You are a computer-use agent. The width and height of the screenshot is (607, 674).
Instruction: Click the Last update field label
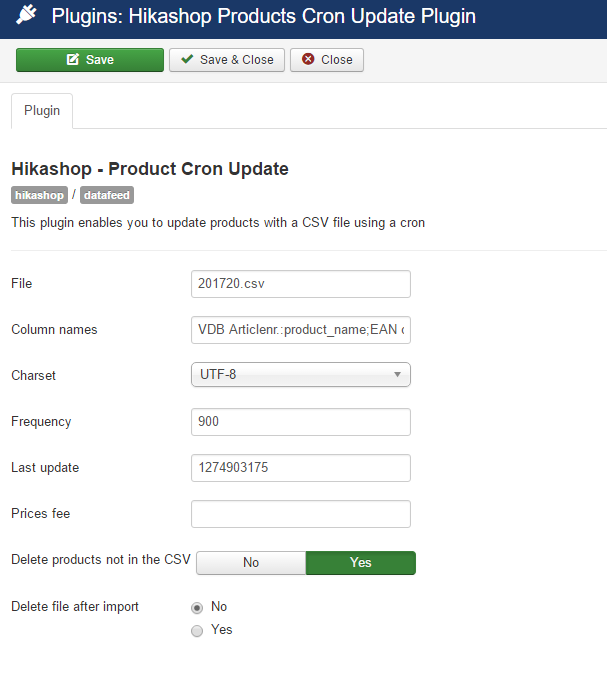click(45, 468)
